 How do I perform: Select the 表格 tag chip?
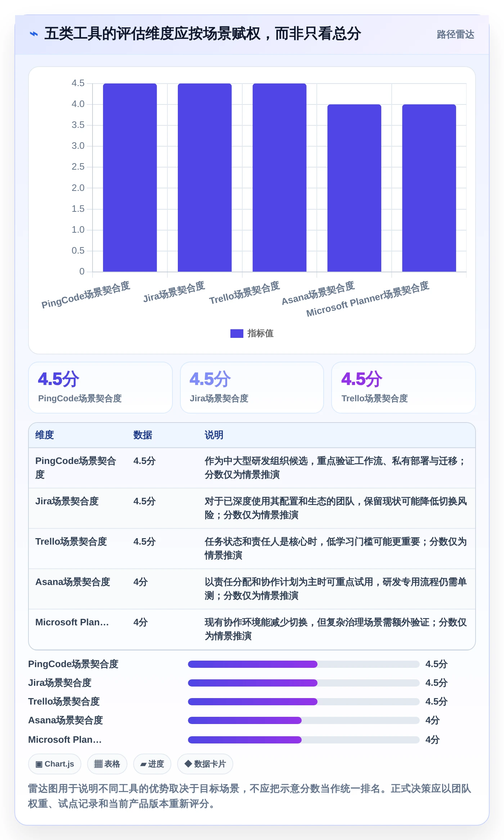click(x=107, y=764)
